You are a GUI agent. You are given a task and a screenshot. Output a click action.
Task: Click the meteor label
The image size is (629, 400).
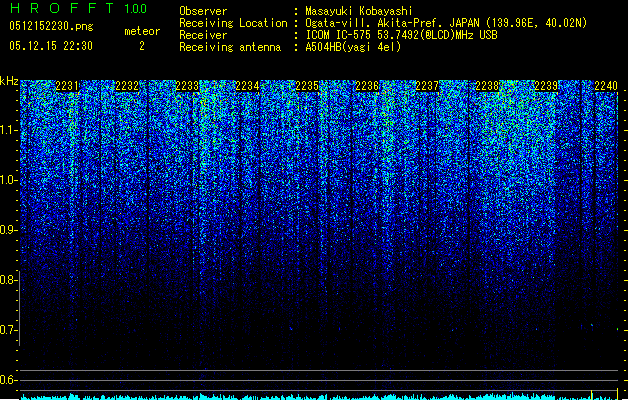(x=142, y=31)
